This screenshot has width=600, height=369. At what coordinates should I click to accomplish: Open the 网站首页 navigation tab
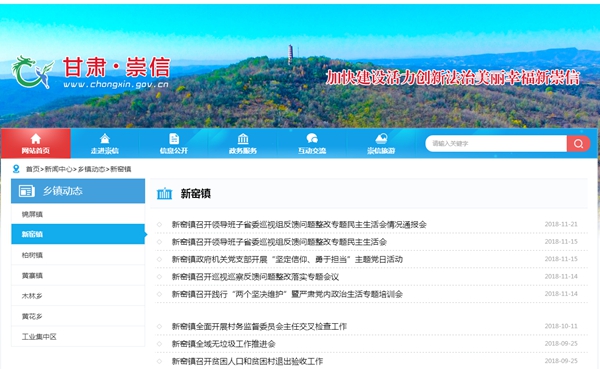36,143
